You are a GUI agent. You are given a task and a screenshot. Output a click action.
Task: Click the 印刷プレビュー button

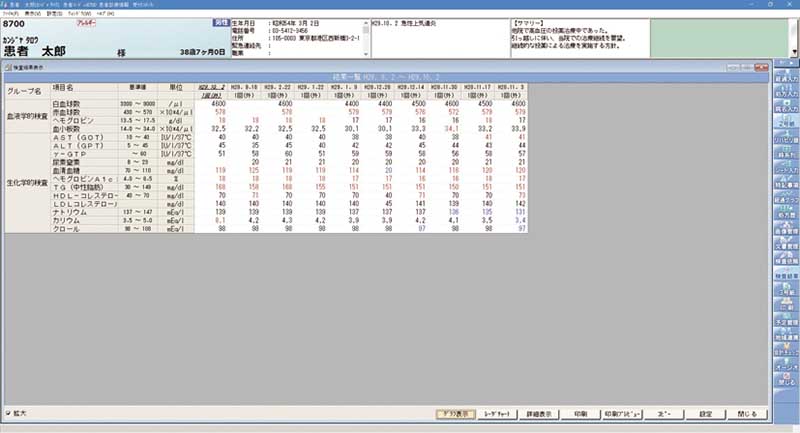[x=623, y=413]
